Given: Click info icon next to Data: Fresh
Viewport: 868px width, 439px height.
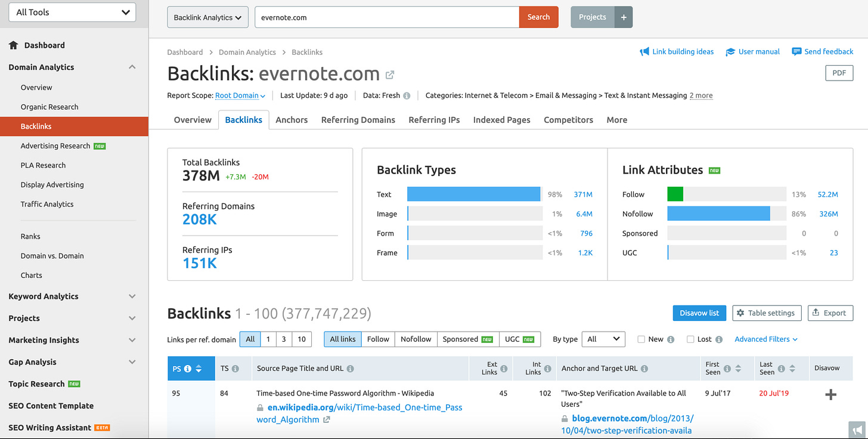Looking at the screenshot, I should (x=407, y=95).
